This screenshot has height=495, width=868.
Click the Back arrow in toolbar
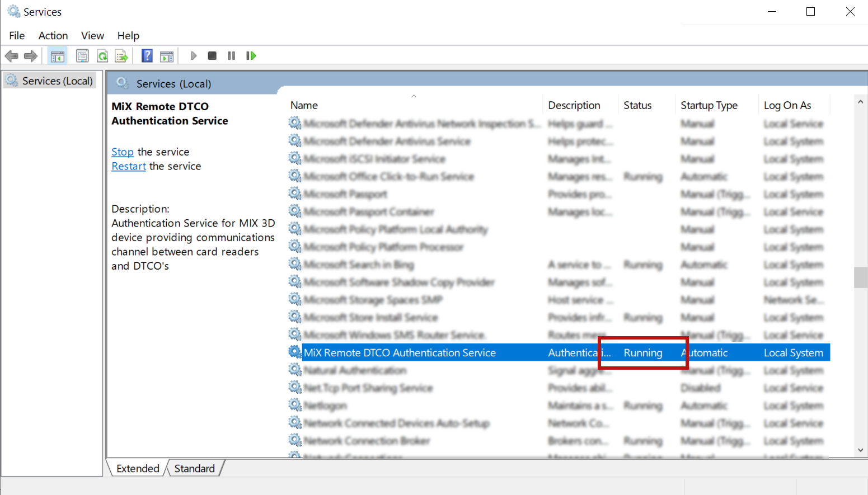click(11, 56)
